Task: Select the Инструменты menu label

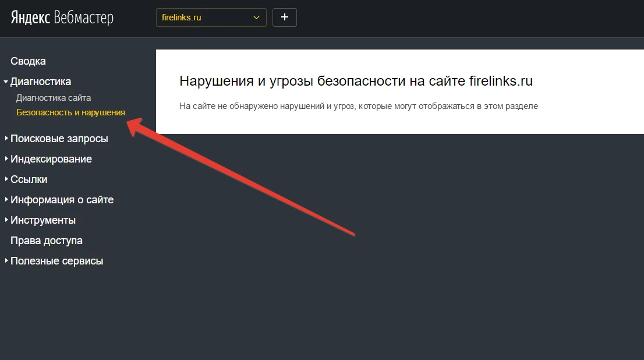Action: 43,220
